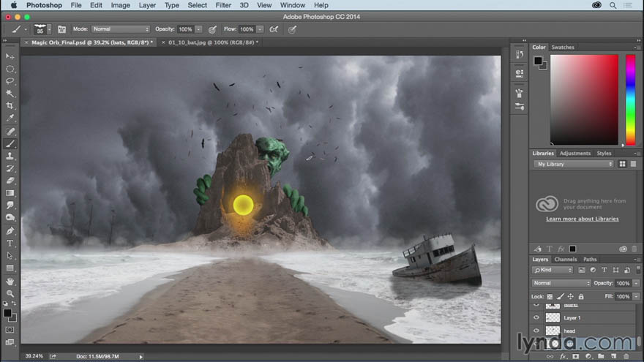The height and width of the screenshot is (362, 644).
Task: Select the Brush tool in toolbox
Action: pos(10,143)
